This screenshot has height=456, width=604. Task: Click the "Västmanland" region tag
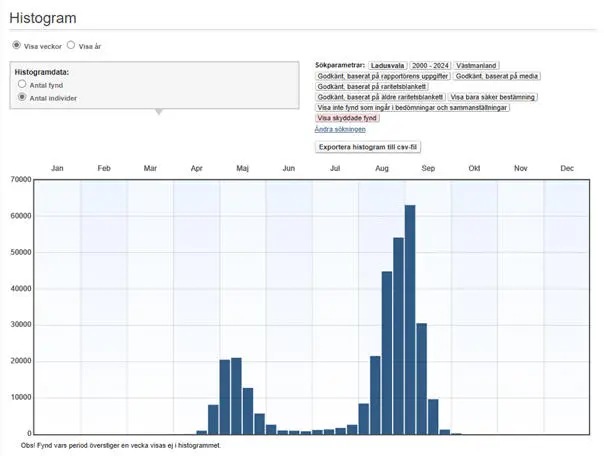click(x=477, y=65)
